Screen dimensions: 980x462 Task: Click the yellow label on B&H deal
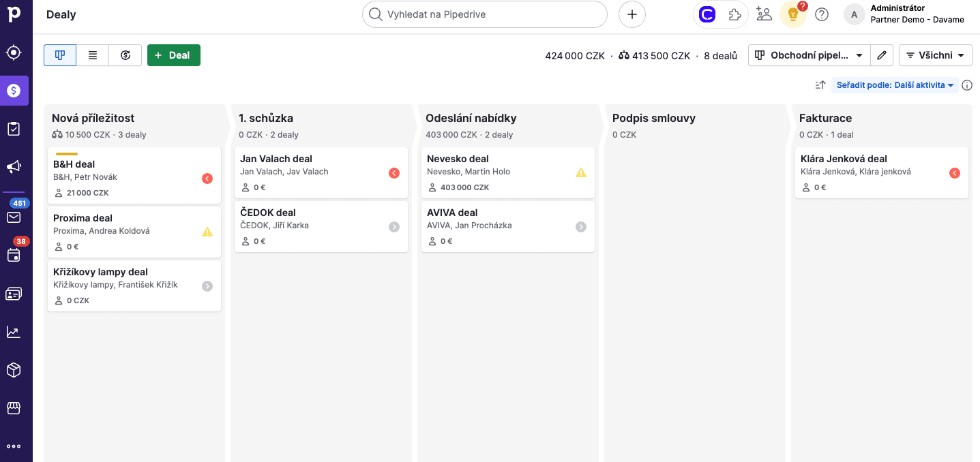[67, 154]
